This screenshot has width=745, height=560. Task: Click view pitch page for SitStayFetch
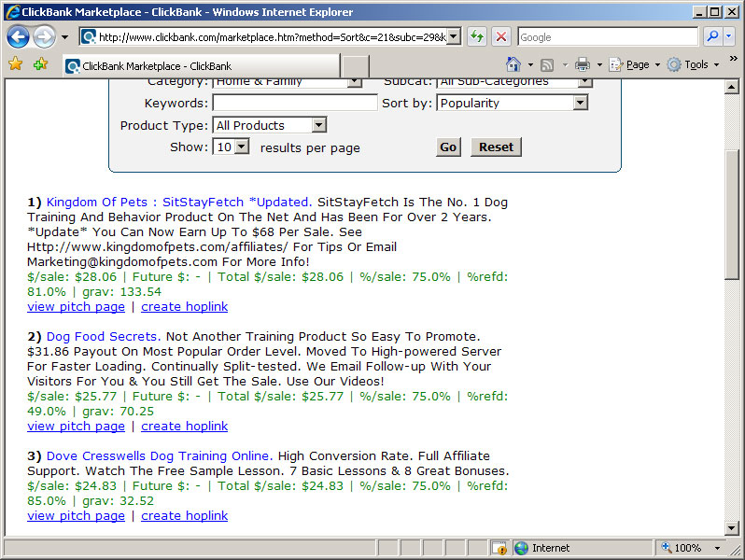tap(76, 307)
